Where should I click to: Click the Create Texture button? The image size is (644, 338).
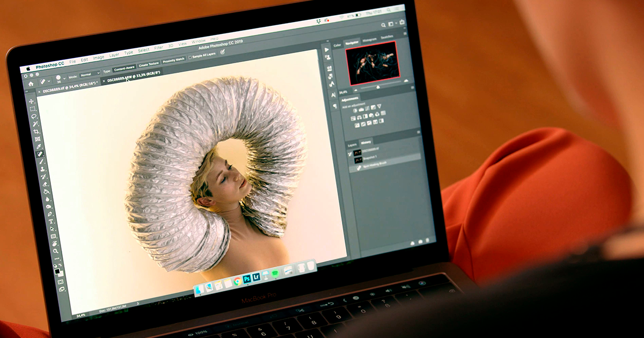coord(149,64)
